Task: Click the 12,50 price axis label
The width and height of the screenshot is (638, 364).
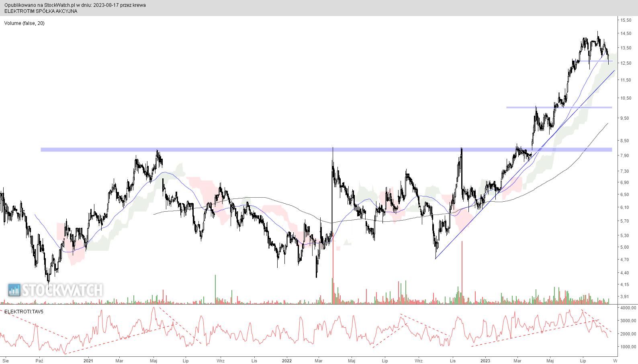Action: 626,63
